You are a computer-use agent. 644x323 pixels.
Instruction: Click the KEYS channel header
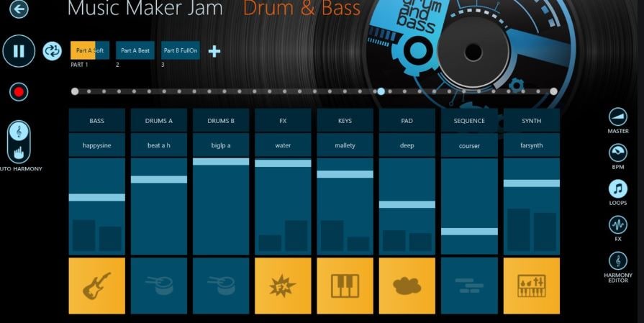[345, 120]
